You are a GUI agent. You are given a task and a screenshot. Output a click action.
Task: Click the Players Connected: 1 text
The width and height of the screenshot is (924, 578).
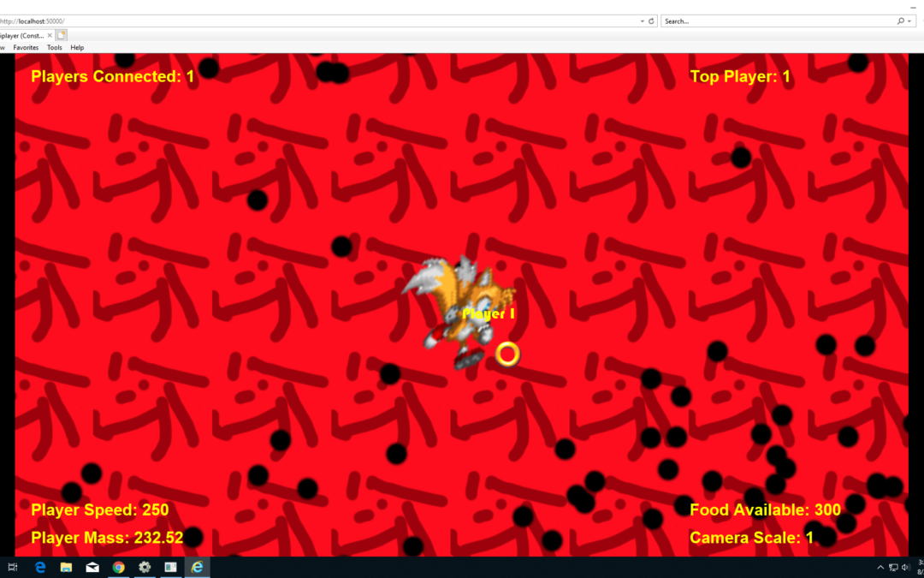click(113, 77)
